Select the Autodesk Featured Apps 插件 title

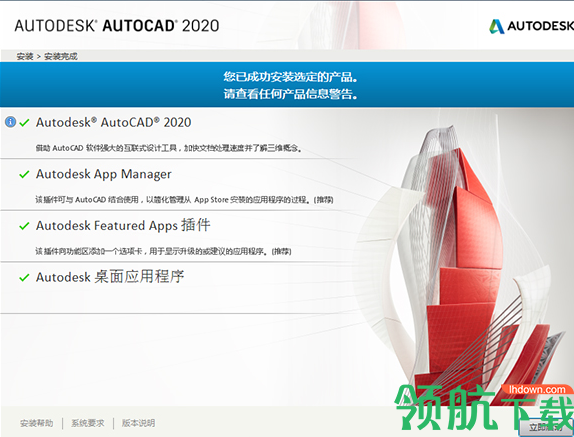tap(123, 225)
